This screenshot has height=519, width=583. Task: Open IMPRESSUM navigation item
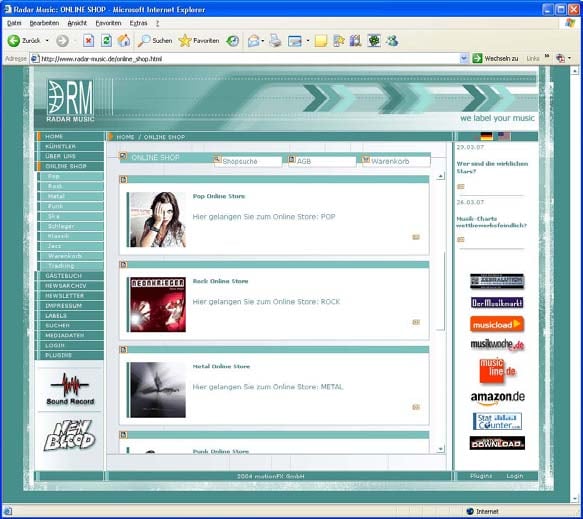[x=70, y=306]
